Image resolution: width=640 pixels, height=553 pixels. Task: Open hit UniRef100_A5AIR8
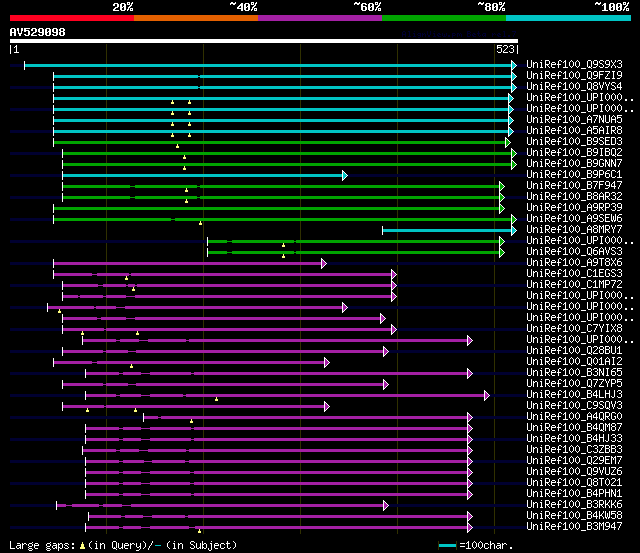pos(574,130)
